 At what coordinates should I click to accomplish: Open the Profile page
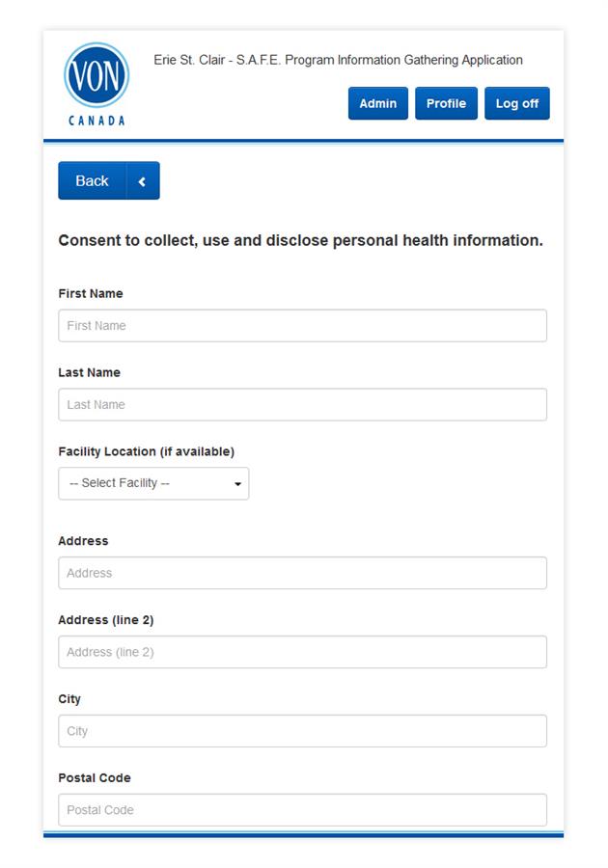(x=446, y=103)
